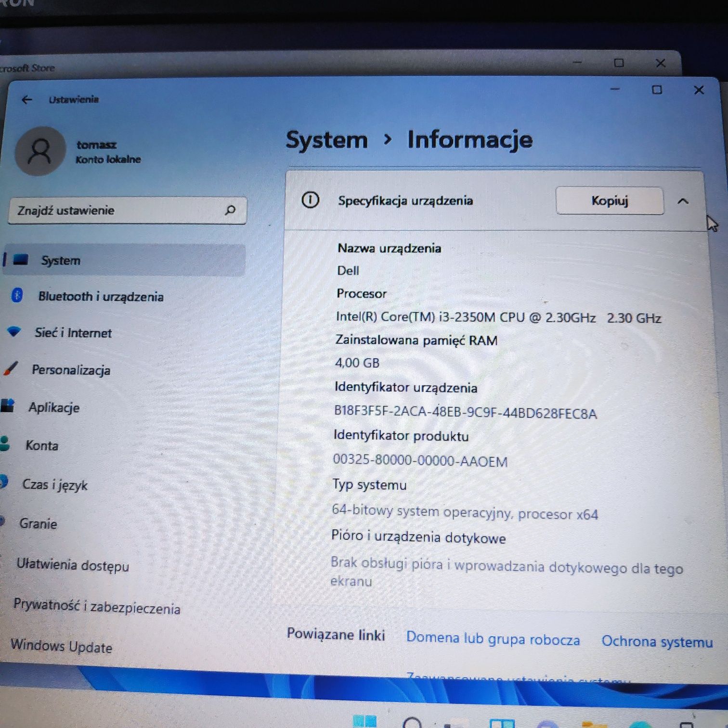The image size is (728, 728).
Task: Maximize the Microsoft Store window behind
Action: click(619, 63)
